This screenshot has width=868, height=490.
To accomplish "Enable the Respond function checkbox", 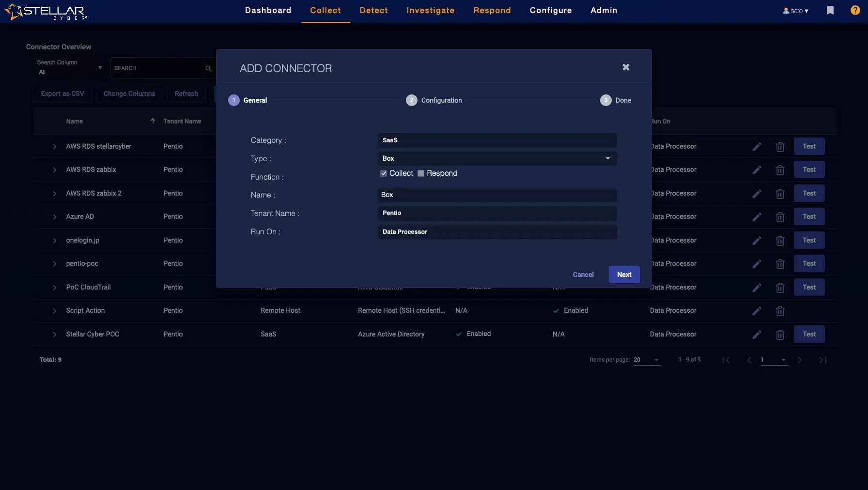I will [x=421, y=173].
